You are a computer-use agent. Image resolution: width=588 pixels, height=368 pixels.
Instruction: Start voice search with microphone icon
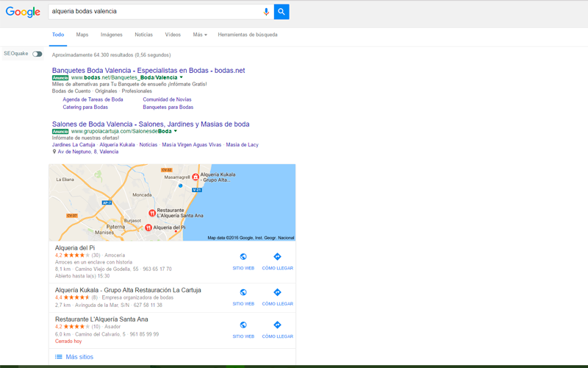[266, 12]
